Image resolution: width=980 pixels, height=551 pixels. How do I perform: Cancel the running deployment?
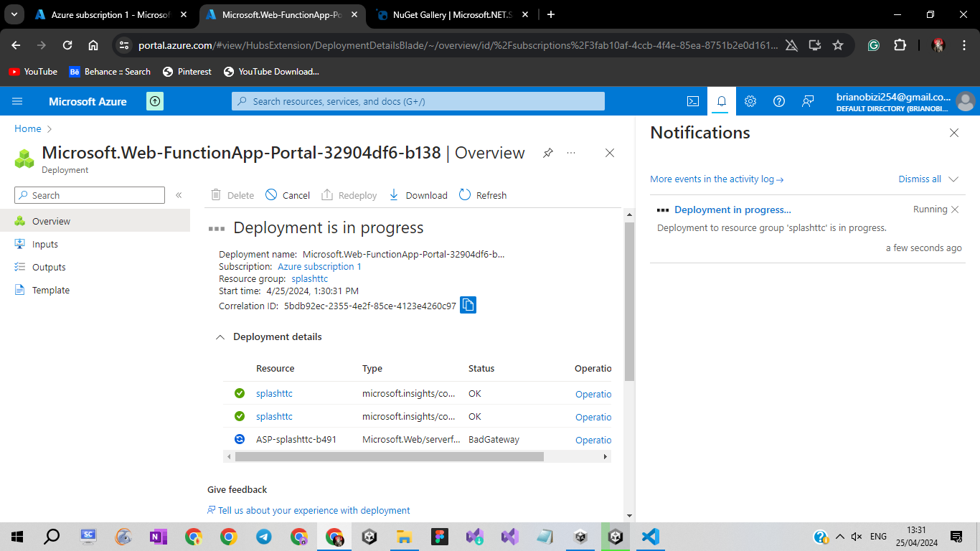pos(287,194)
